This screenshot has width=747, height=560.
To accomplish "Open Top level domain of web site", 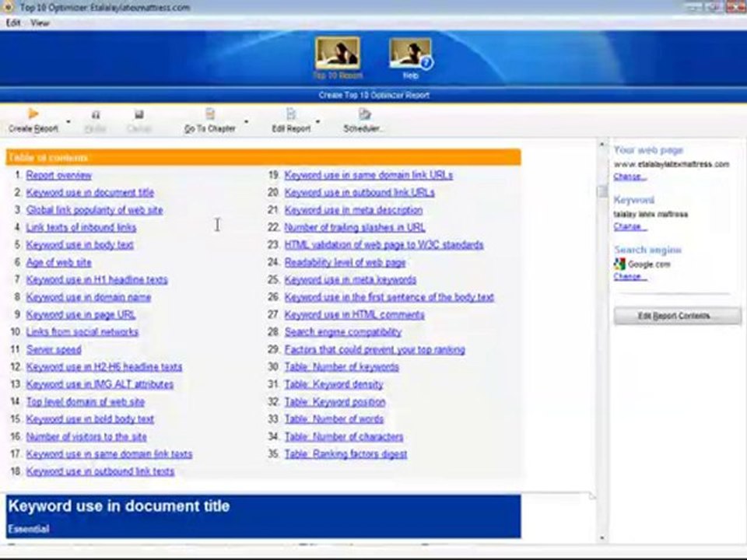I will [x=86, y=402].
